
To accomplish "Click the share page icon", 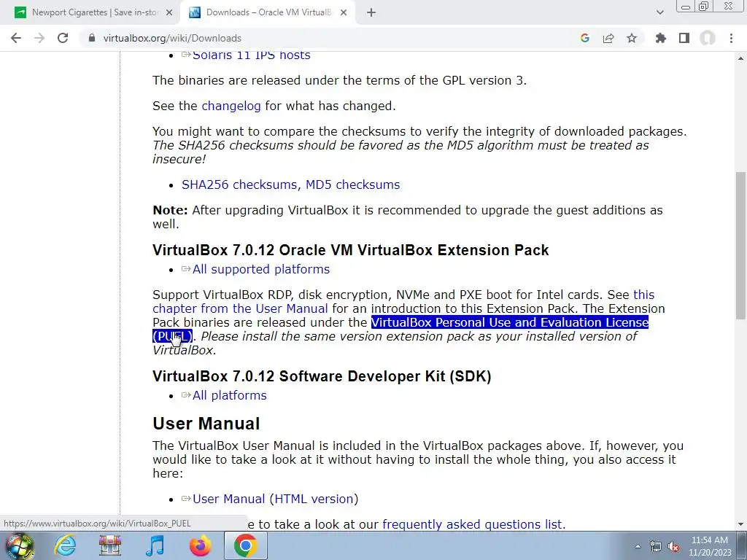I will point(608,38).
